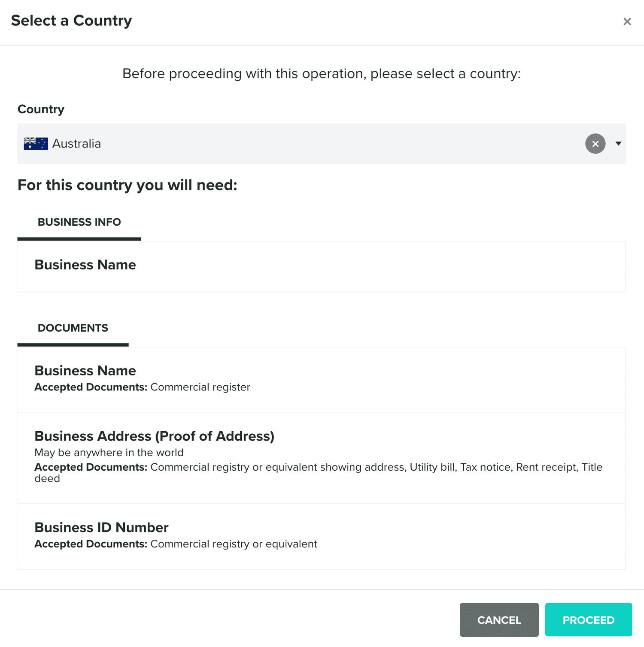This screenshot has width=644, height=647.
Task: Select the Business Name documents entry
Action: pyautogui.click(x=321, y=380)
